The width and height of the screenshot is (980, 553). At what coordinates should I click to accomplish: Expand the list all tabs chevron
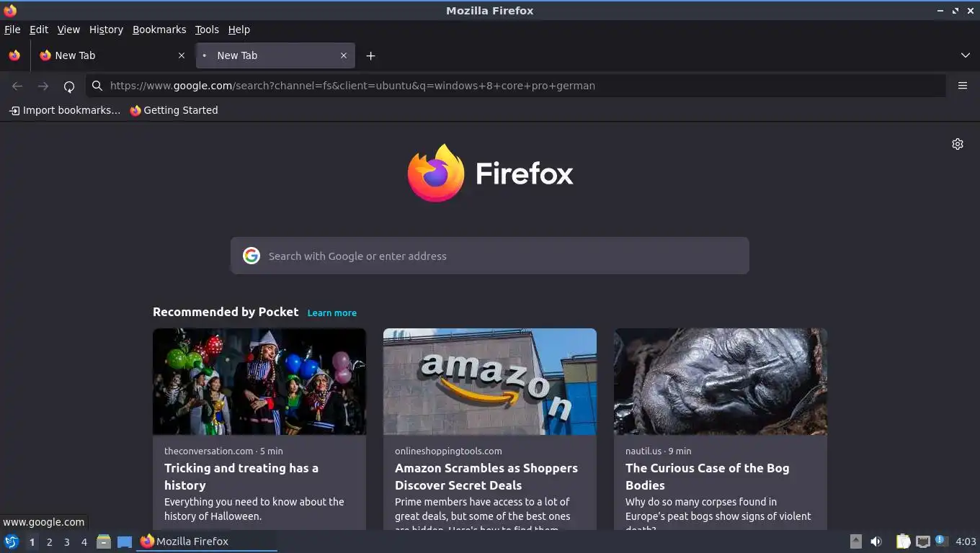click(x=966, y=55)
